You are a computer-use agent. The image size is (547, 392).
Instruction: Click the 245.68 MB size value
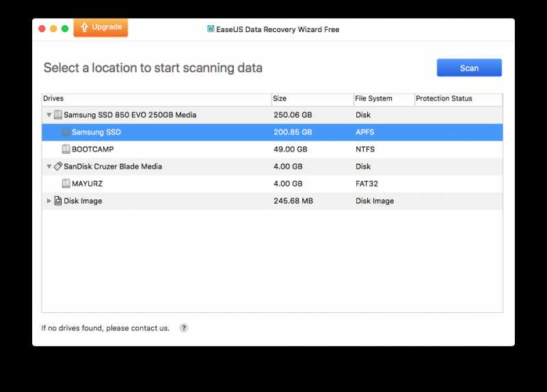(293, 201)
